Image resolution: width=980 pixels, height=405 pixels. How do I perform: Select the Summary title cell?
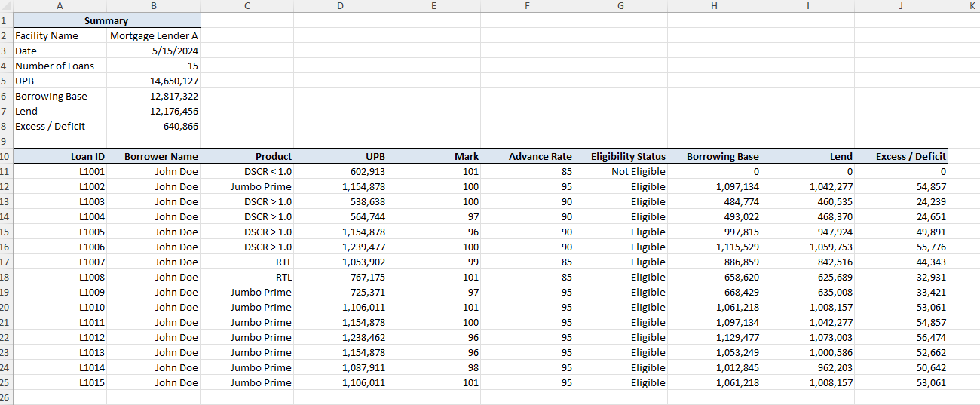(x=106, y=21)
